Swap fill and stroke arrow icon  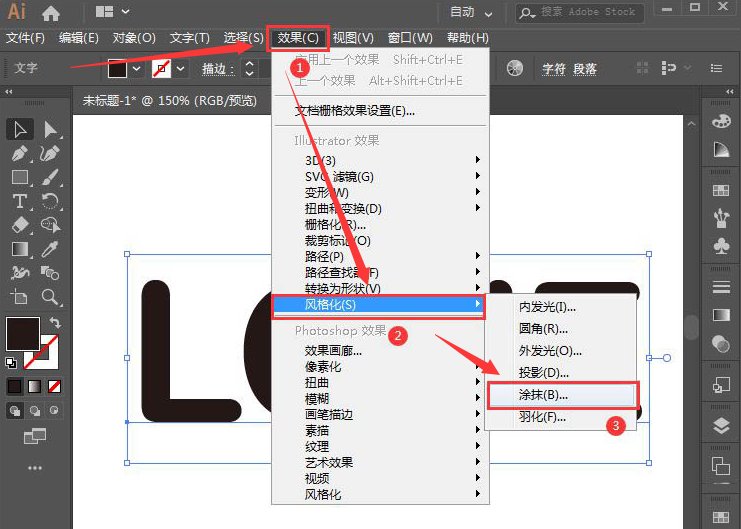[55, 323]
